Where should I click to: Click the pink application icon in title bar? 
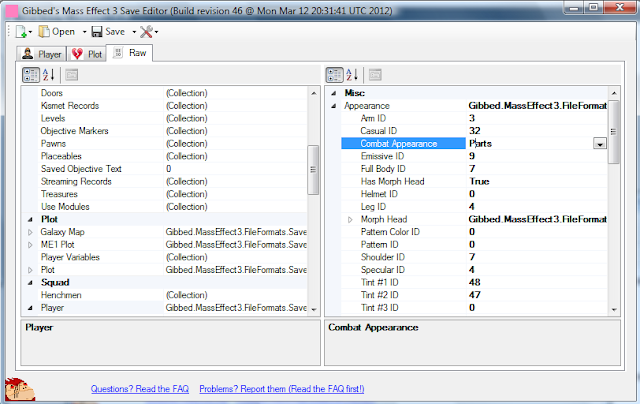pos(11,11)
